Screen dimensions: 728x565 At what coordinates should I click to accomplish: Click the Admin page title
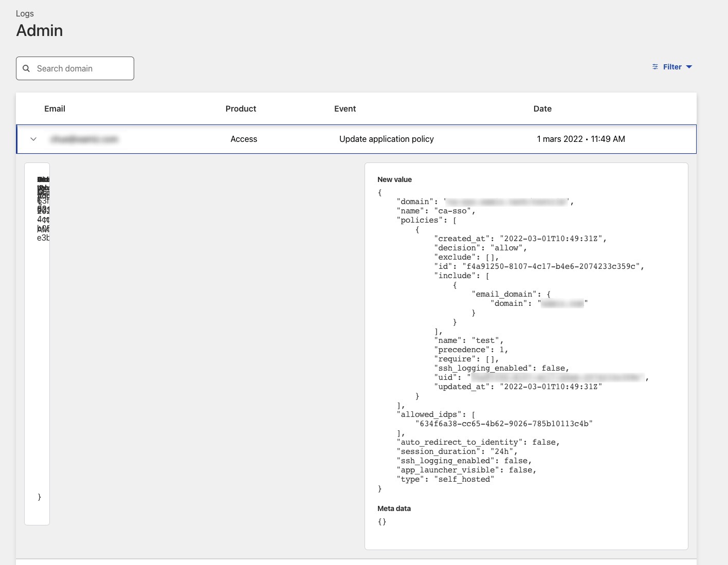click(40, 30)
